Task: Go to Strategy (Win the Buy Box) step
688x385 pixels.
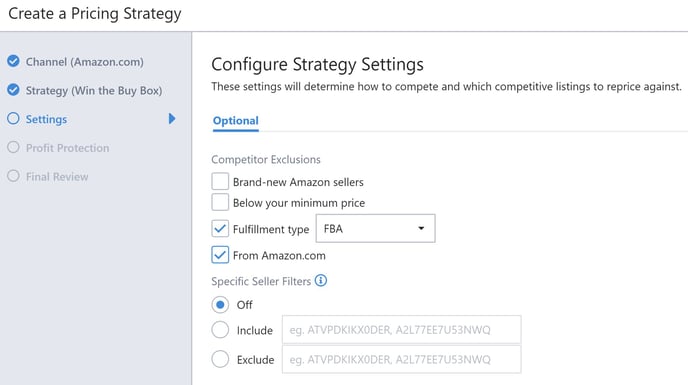Action: (94, 90)
